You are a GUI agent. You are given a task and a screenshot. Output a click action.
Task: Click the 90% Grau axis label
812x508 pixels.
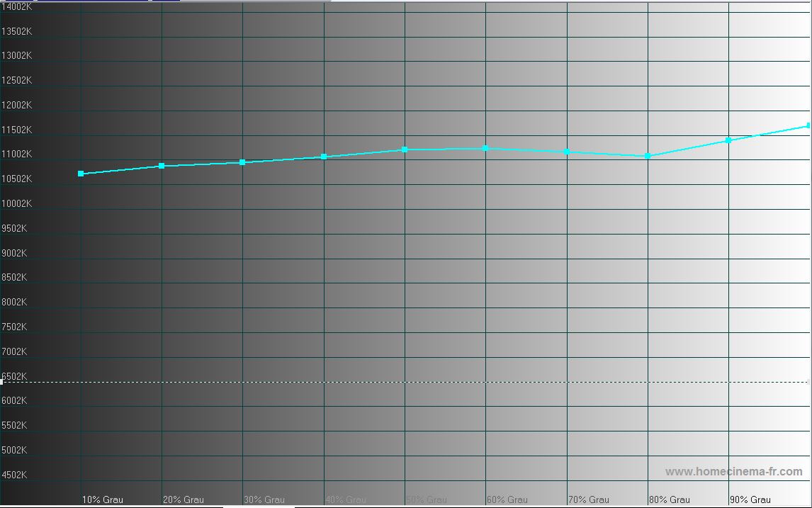point(750,499)
